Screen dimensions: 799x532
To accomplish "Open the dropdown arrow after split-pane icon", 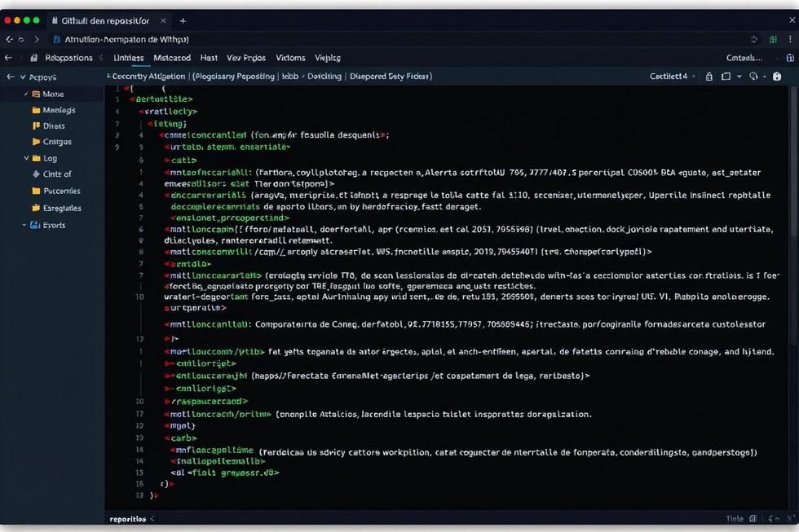I will 739,77.
